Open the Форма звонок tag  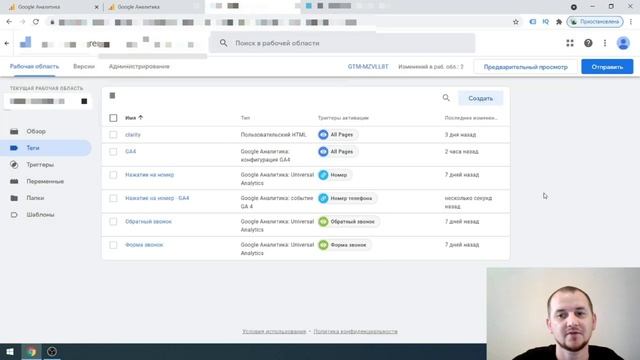(144, 245)
